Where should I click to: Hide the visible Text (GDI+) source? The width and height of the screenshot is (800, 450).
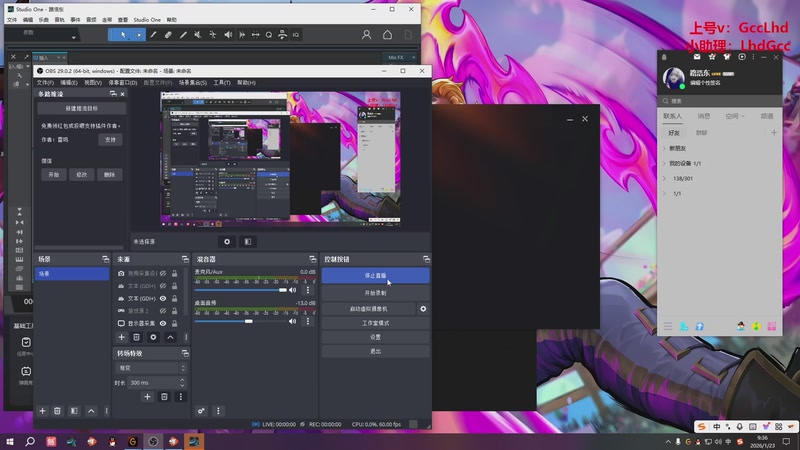click(x=163, y=298)
